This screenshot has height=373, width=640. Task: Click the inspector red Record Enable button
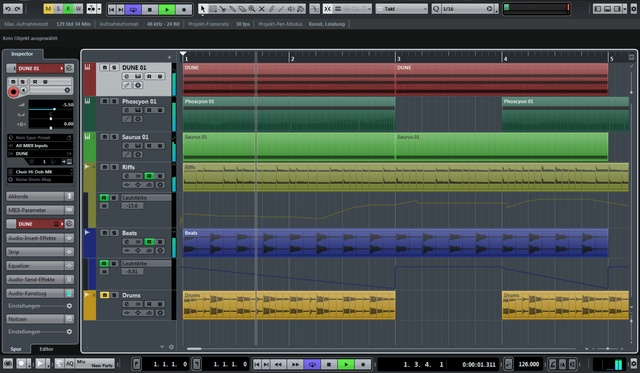click(x=13, y=92)
